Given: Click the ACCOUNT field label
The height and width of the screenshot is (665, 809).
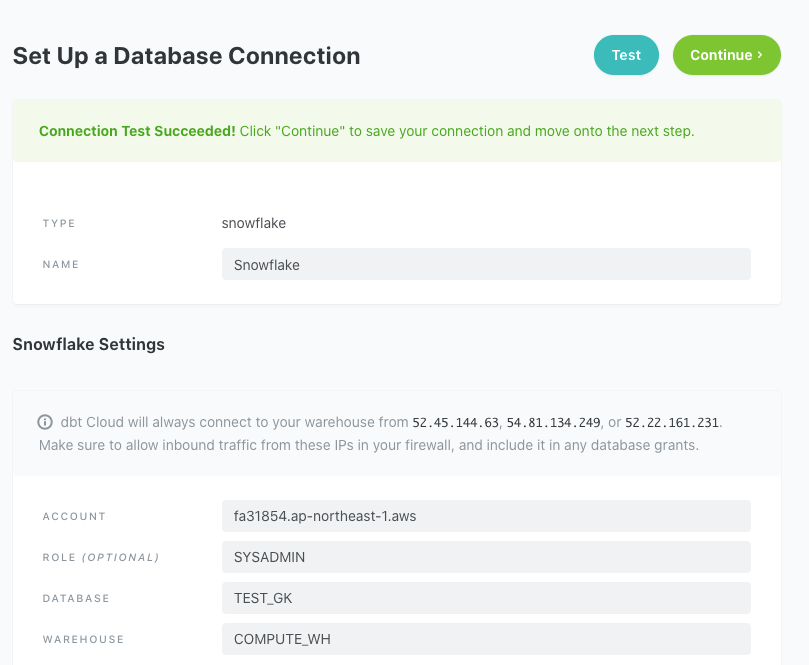Looking at the screenshot, I should (74, 517).
